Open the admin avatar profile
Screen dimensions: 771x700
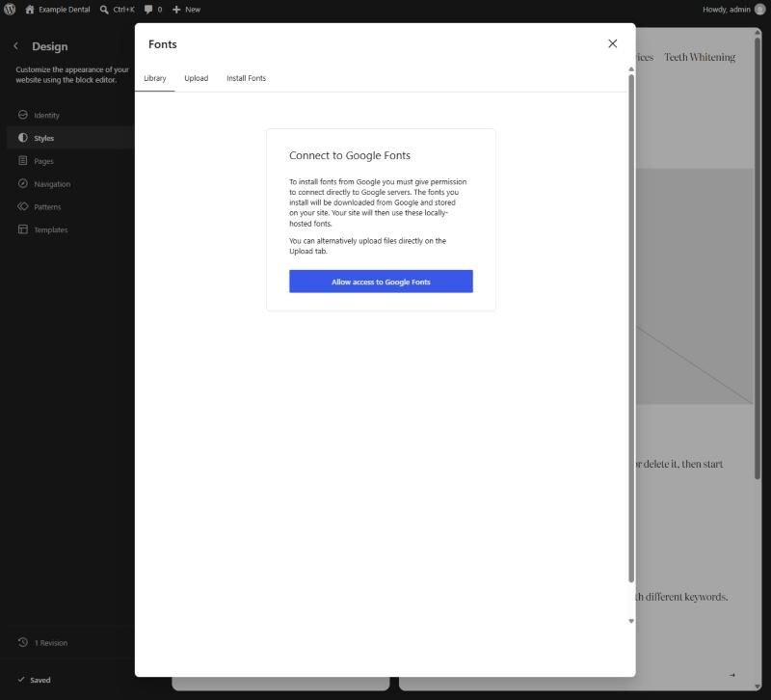(x=759, y=10)
